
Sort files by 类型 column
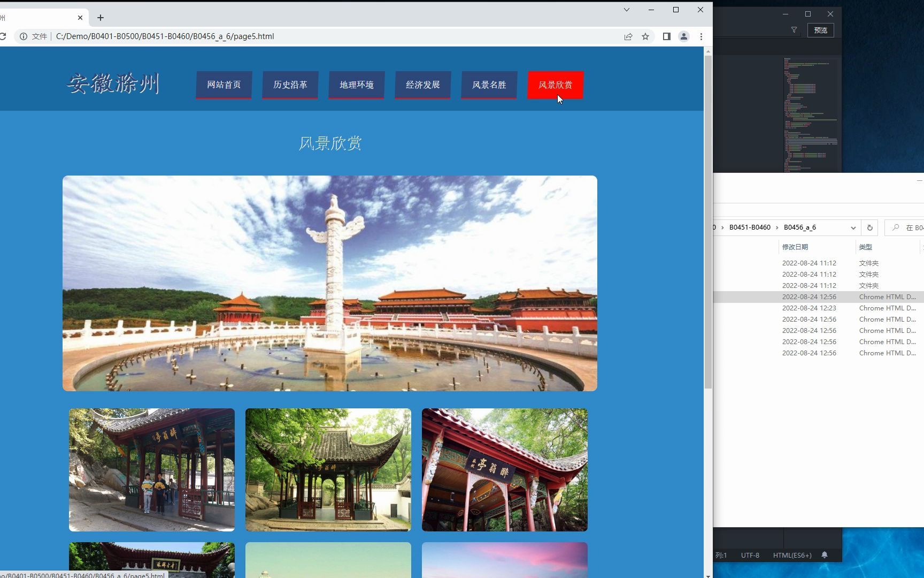[x=866, y=247]
